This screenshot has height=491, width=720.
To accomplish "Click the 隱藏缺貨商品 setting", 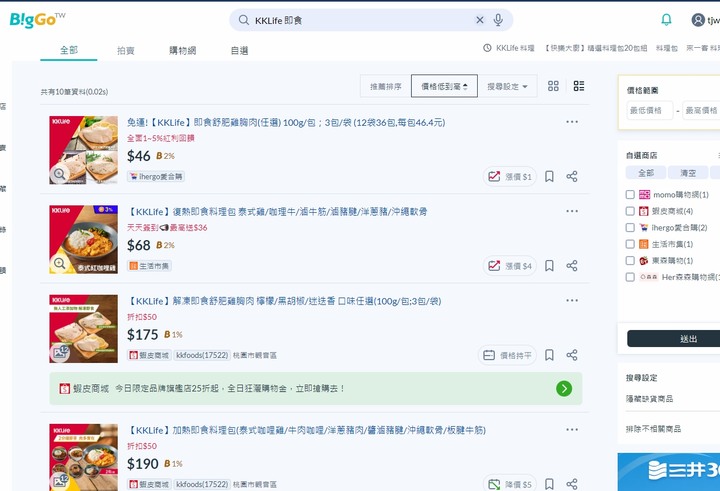I will coord(649,399).
